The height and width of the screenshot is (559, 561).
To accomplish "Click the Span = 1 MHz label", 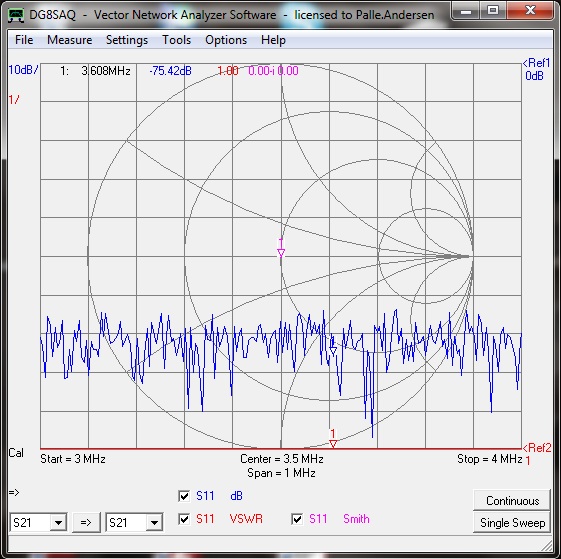I will pos(281,473).
